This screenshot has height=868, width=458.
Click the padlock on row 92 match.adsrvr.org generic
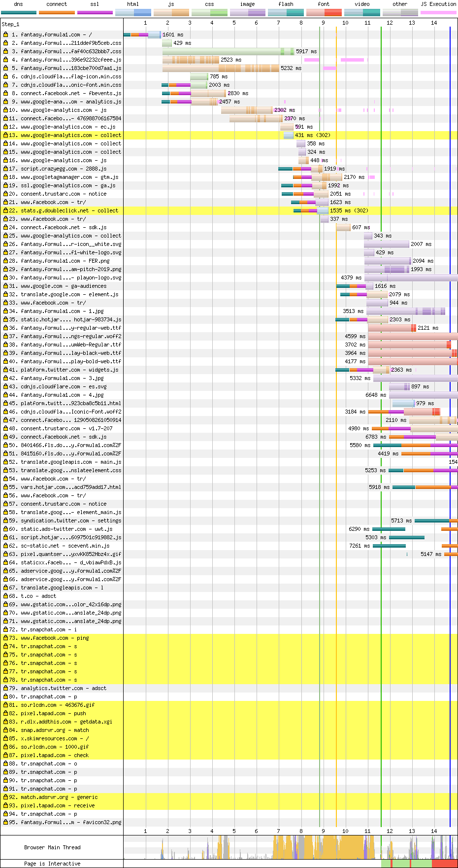coord(6,797)
